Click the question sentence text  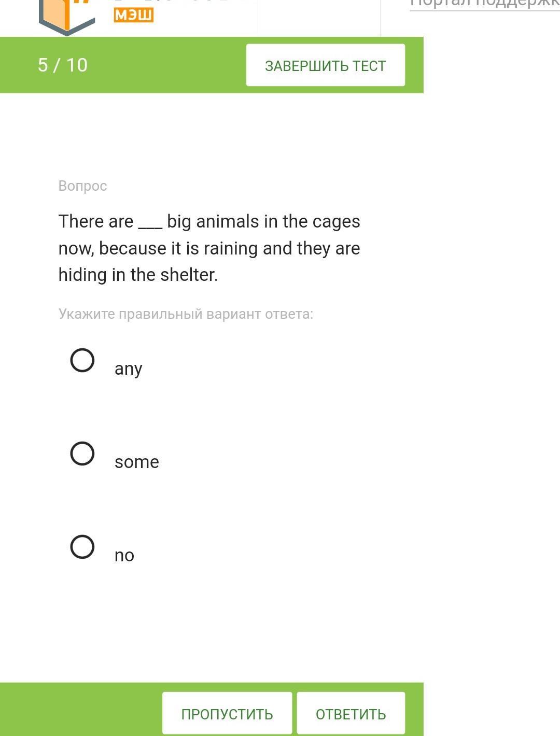pyautogui.click(x=209, y=248)
